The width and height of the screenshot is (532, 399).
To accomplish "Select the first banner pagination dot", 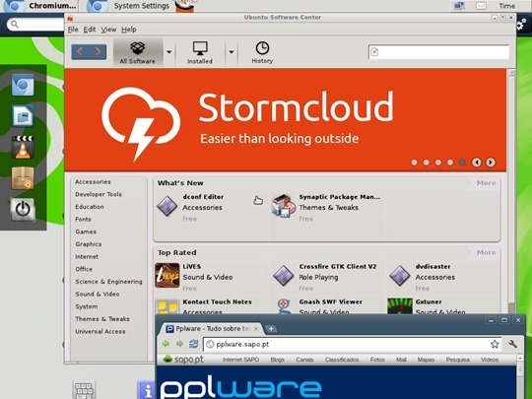I will point(414,163).
